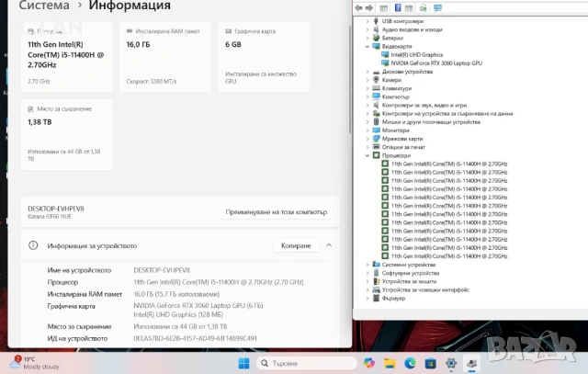Expand Контролери на устройства за съхраняване на данни
Image resolution: width=588 pixels, height=374 pixels.
coord(367,113)
